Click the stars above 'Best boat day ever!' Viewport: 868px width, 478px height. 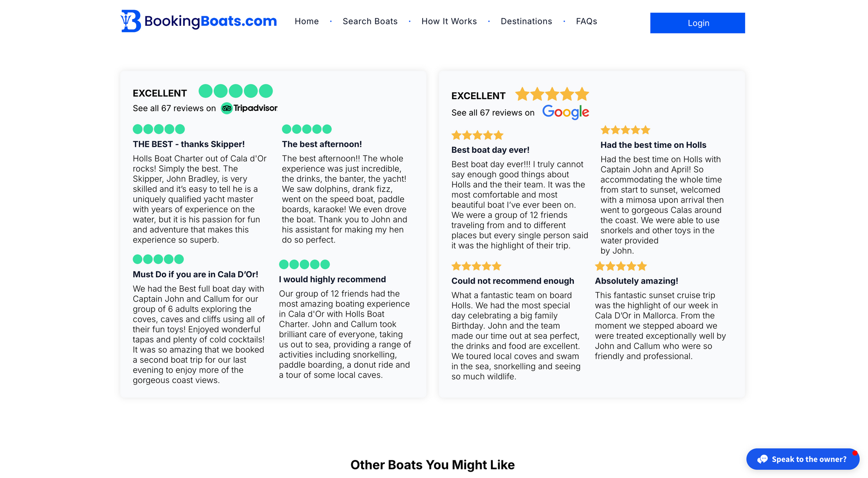click(x=477, y=135)
